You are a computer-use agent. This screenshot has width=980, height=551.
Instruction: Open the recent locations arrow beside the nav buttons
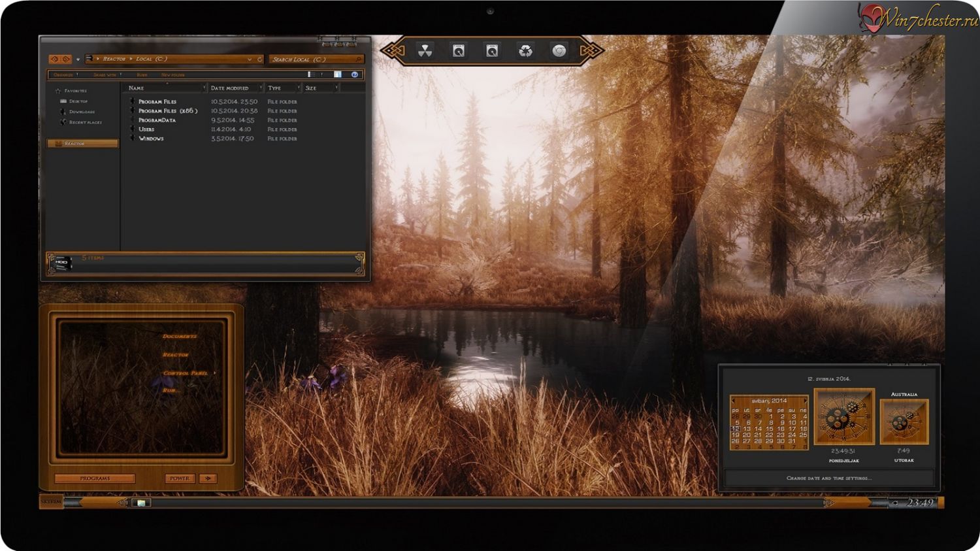coord(78,59)
